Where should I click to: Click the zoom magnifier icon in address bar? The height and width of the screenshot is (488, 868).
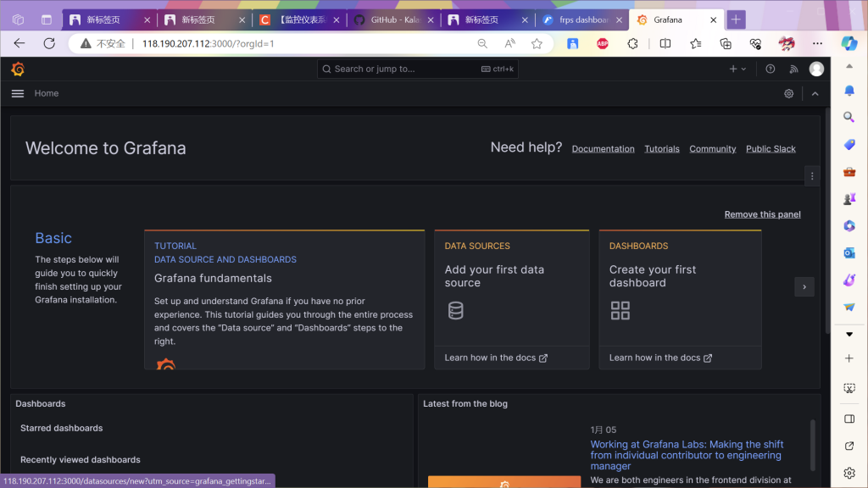pyautogui.click(x=482, y=44)
